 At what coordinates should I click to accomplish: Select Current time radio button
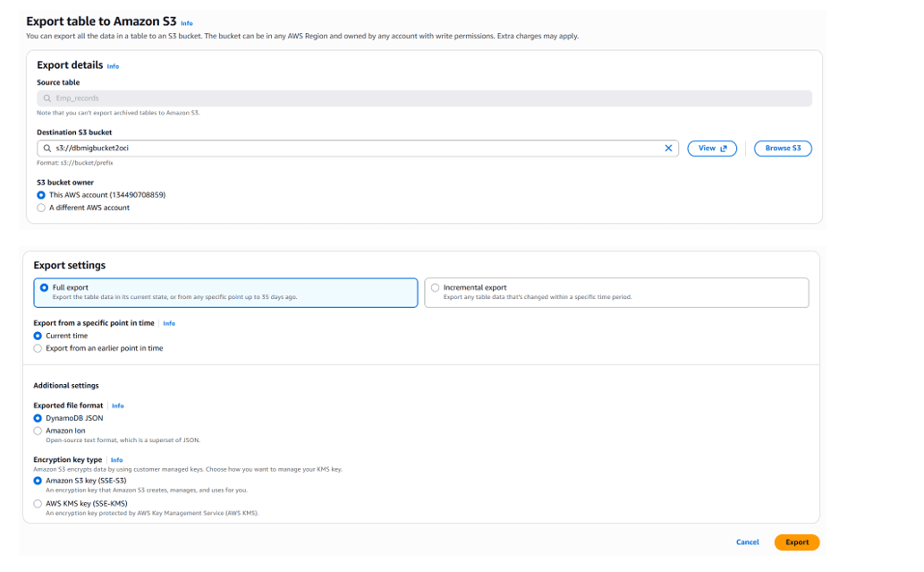[x=38, y=336]
